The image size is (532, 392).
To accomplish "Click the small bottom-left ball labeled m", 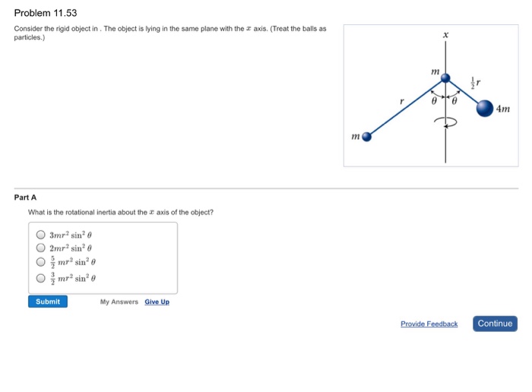I will [x=367, y=137].
